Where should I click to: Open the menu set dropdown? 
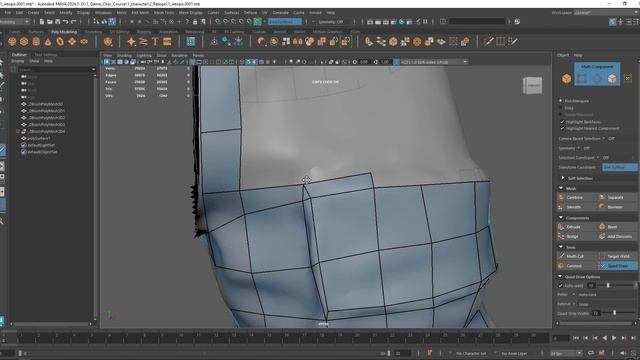(x=15, y=22)
